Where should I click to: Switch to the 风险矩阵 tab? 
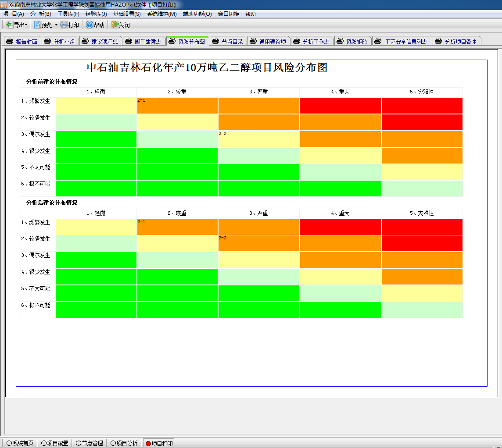353,41
